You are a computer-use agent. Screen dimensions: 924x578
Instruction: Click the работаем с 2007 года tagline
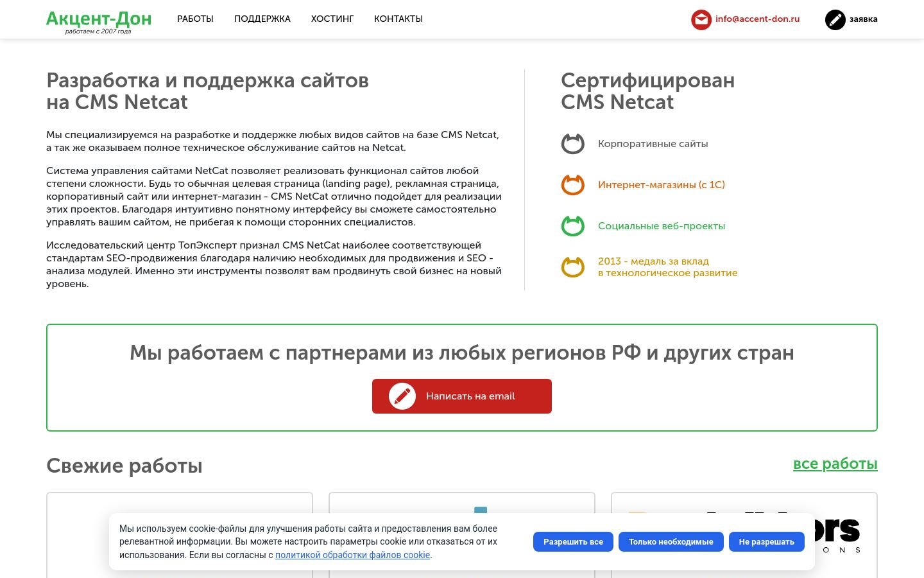(x=98, y=31)
